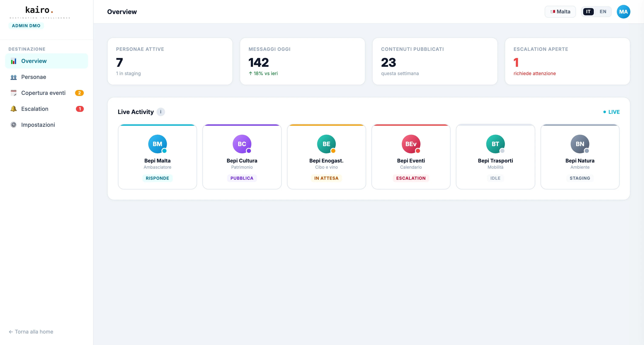Open the Malta destination selector
This screenshot has width=644, height=345.
[560, 11]
